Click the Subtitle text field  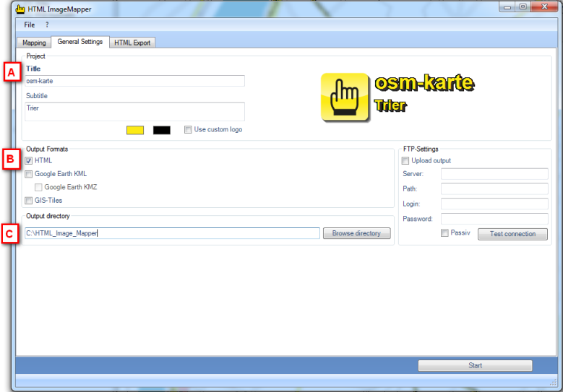(x=134, y=111)
